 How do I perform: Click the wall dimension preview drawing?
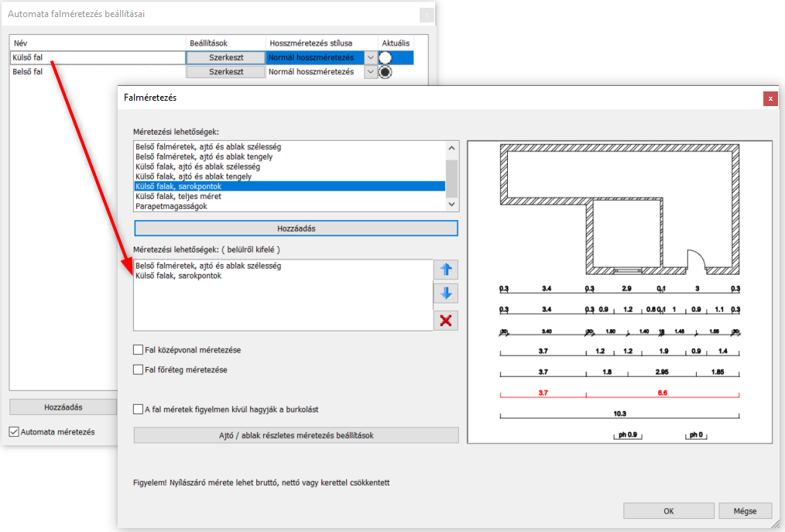[620, 292]
